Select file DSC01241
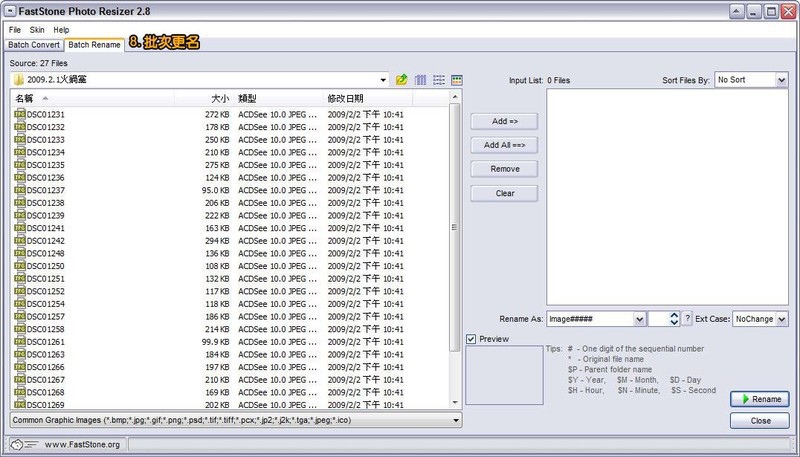The image size is (800, 457). click(45, 228)
